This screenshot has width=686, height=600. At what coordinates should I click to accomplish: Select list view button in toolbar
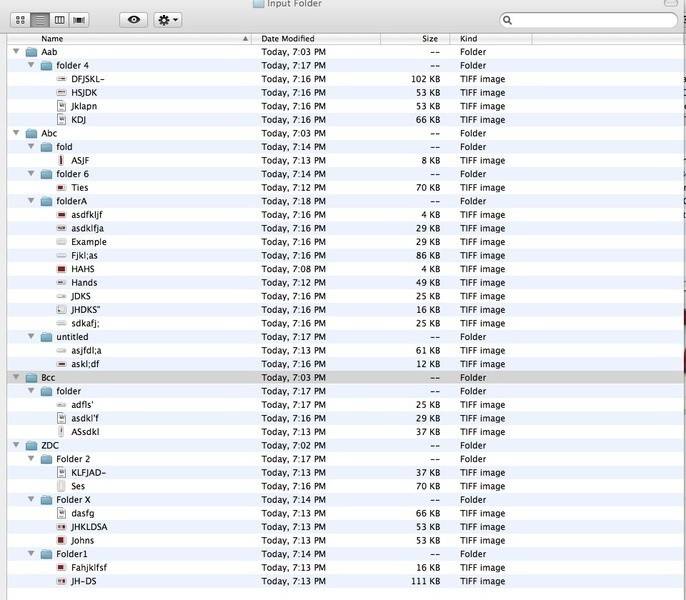point(40,20)
